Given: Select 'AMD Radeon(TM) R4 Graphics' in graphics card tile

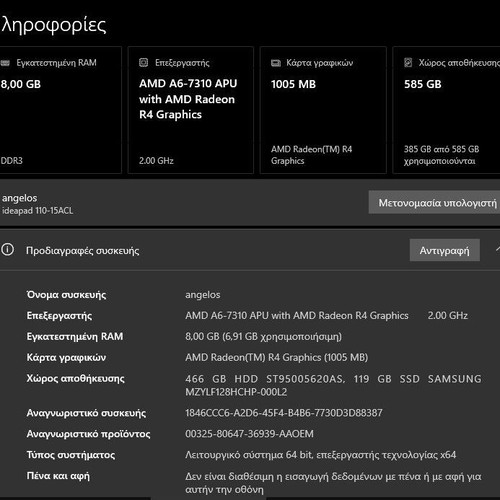Looking at the screenshot, I should (x=311, y=155).
